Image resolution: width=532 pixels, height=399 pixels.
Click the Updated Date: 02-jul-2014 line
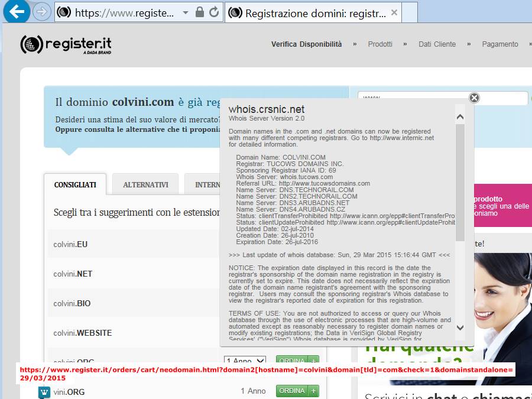[275, 229]
